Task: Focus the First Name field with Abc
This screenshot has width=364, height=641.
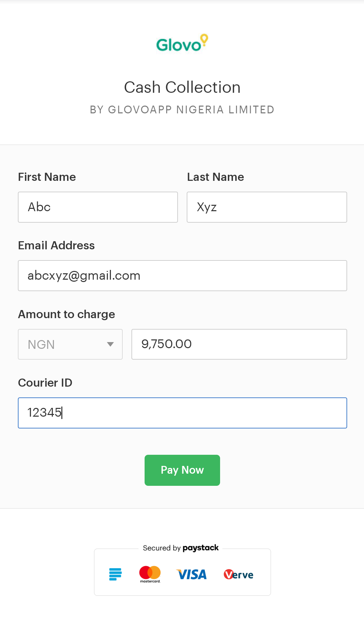Action: click(x=98, y=207)
